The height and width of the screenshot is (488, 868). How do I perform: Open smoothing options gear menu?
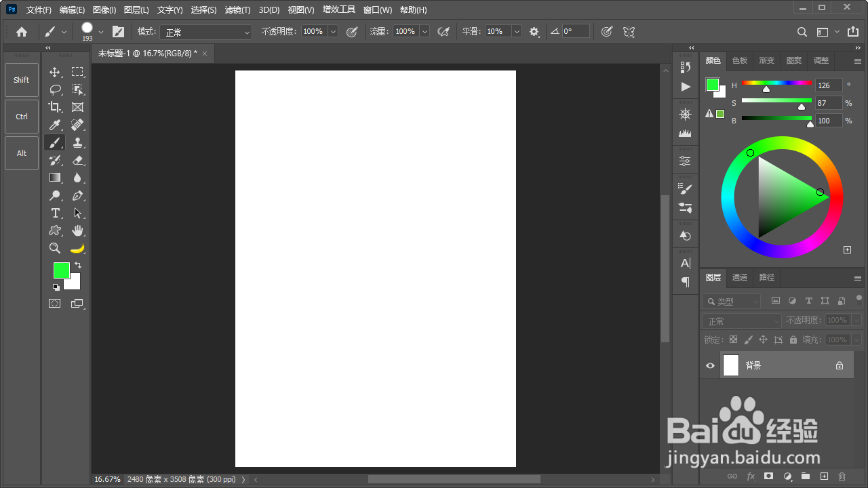click(x=534, y=31)
